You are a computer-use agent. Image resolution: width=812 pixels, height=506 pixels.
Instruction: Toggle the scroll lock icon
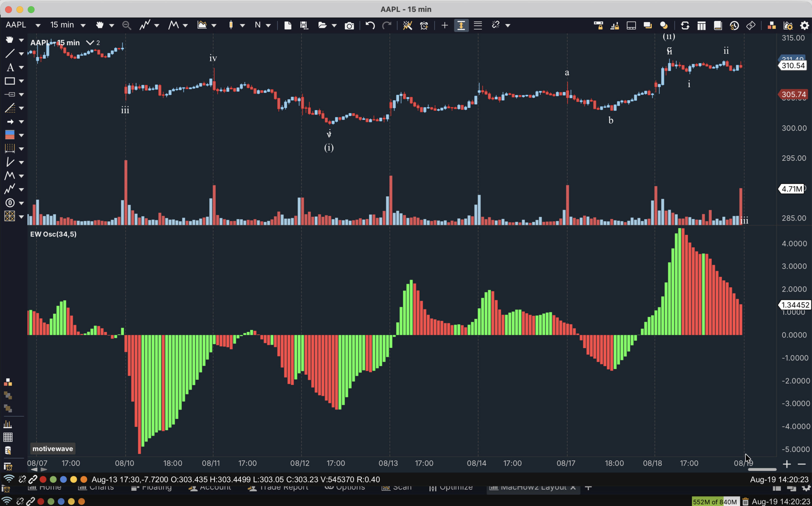coord(598,26)
